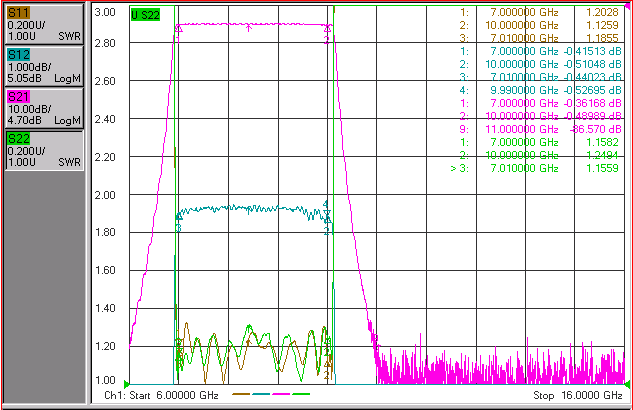Select the S11 trace status button
633x410 pixels.
click(44, 24)
